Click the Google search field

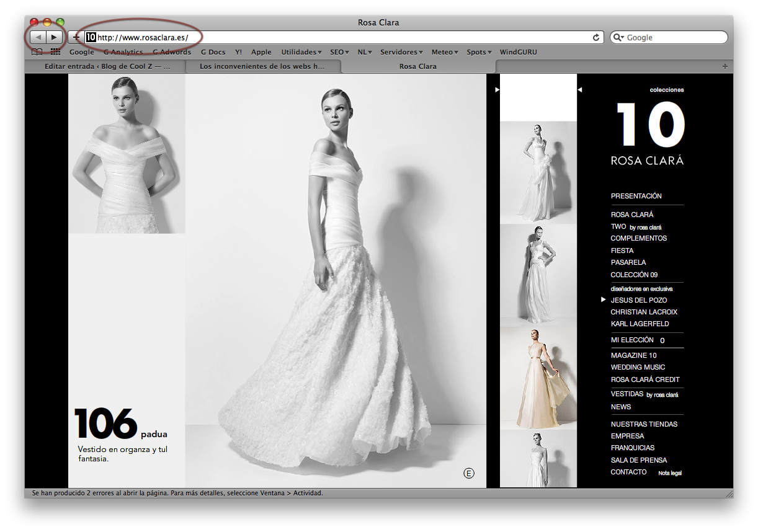click(x=669, y=37)
